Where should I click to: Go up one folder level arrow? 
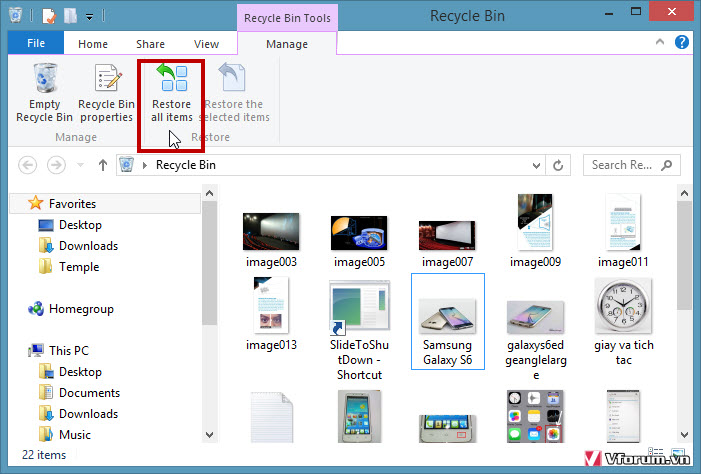[x=102, y=165]
